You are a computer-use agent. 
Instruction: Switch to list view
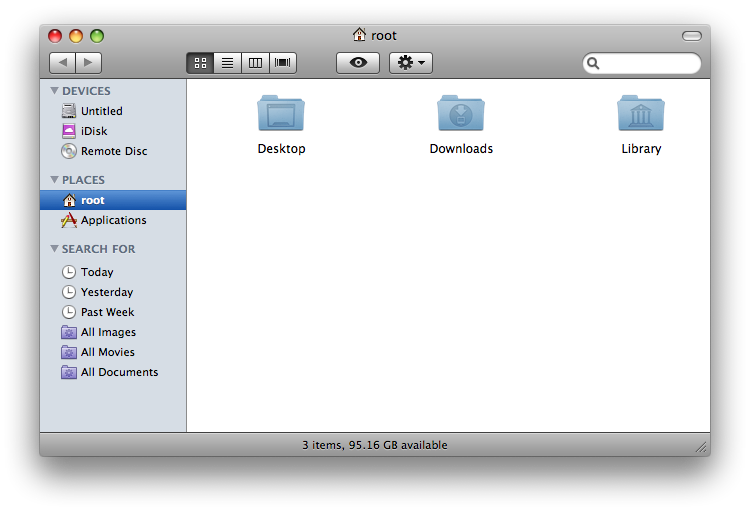228,63
